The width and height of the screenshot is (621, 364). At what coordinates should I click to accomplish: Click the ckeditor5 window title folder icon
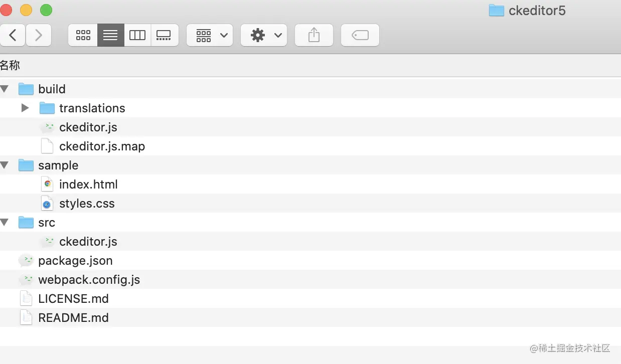pyautogui.click(x=496, y=10)
